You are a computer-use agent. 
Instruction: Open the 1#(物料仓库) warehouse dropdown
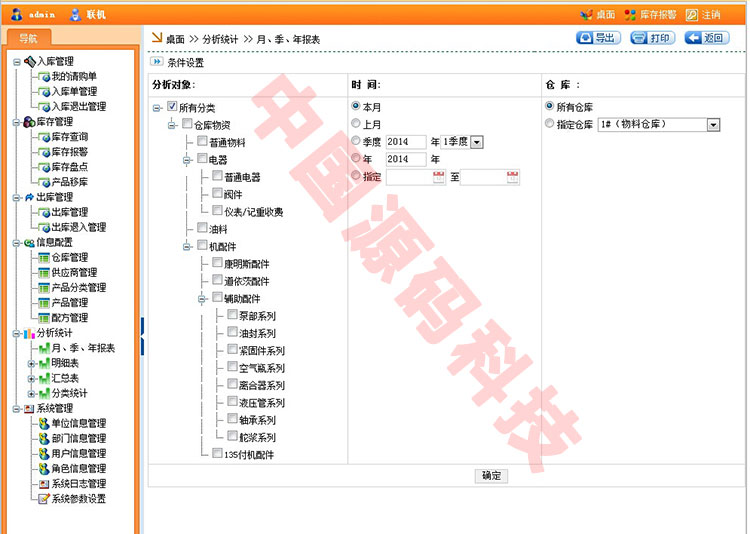coord(713,125)
